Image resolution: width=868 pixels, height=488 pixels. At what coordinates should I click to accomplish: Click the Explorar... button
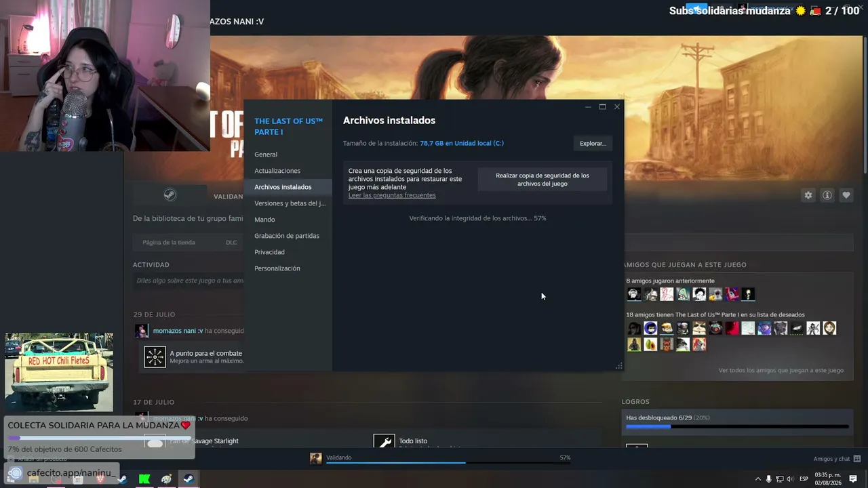click(x=593, y=143)
